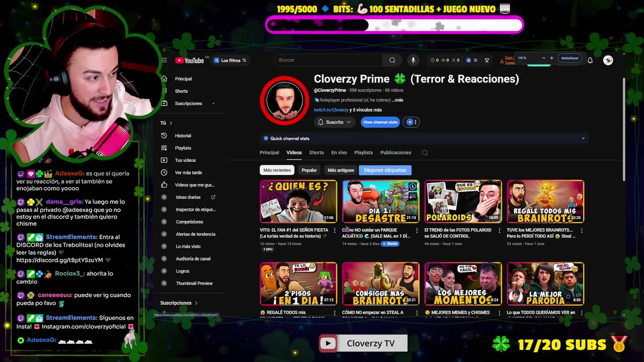This screenshot has height=362, width=644.
Task: Switch to the Shorts channel tab
Action: pos(316,153)
